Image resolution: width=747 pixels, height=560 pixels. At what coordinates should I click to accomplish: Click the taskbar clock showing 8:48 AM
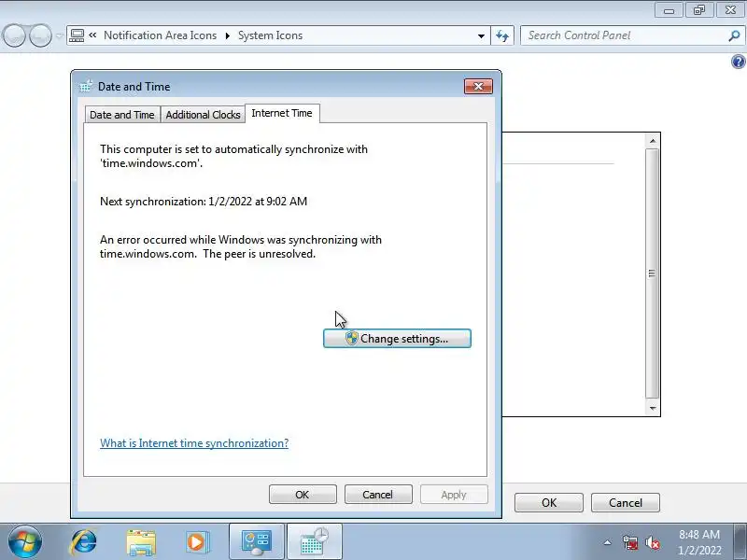point(698,542)
